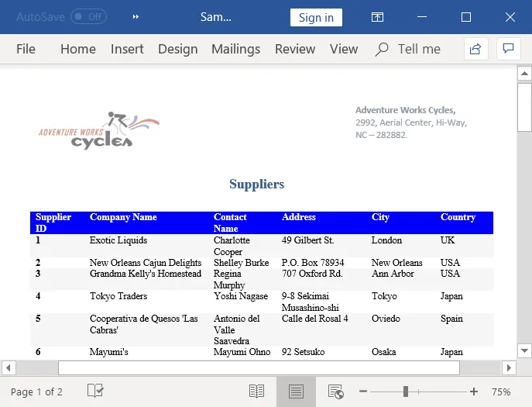Click the zoom in plus button
The image size is (532, 407).
[x=474, y=391]
